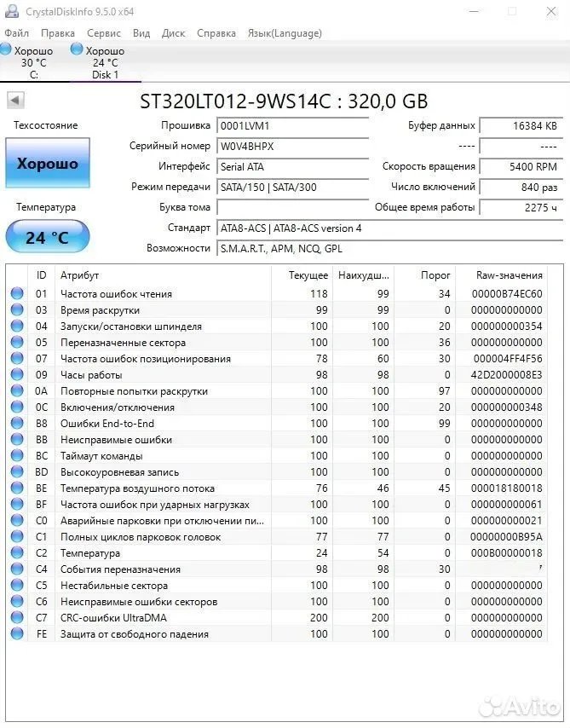Click status icon for C7 CRC-ошибки UltraDMA
570x728 pixels.
(x=17, y=617)
